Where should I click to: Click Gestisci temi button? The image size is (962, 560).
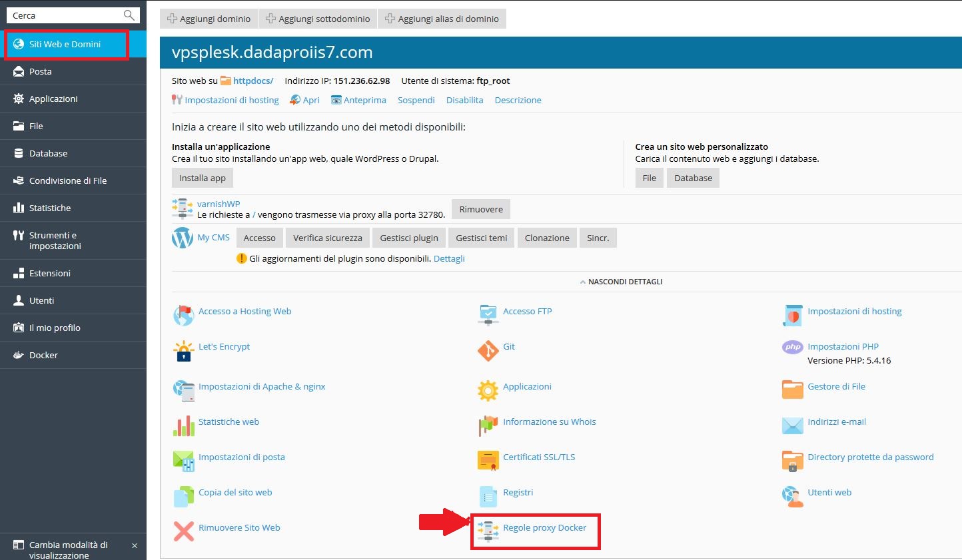[x=482, y=238]
